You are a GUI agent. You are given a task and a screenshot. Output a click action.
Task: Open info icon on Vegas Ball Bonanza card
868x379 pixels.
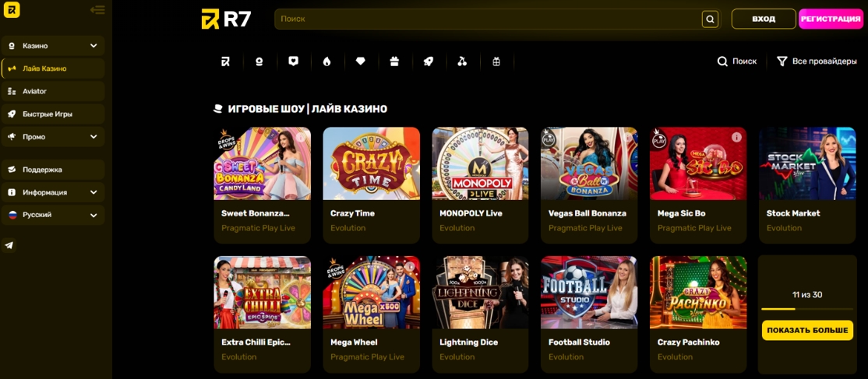627,137
